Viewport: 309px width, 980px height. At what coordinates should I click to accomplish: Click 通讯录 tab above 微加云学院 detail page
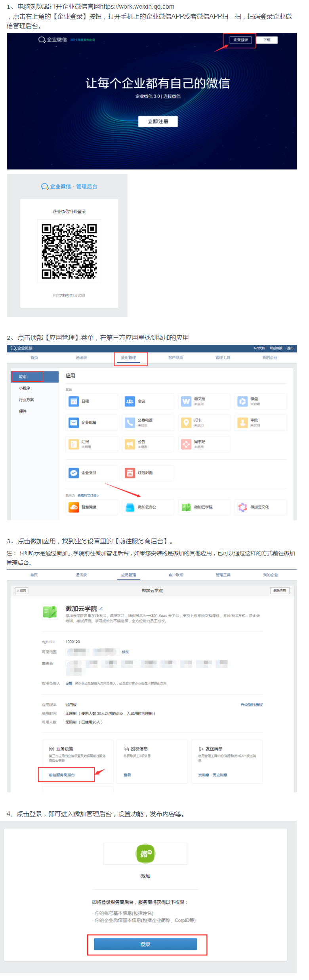[x=81, y=575]
